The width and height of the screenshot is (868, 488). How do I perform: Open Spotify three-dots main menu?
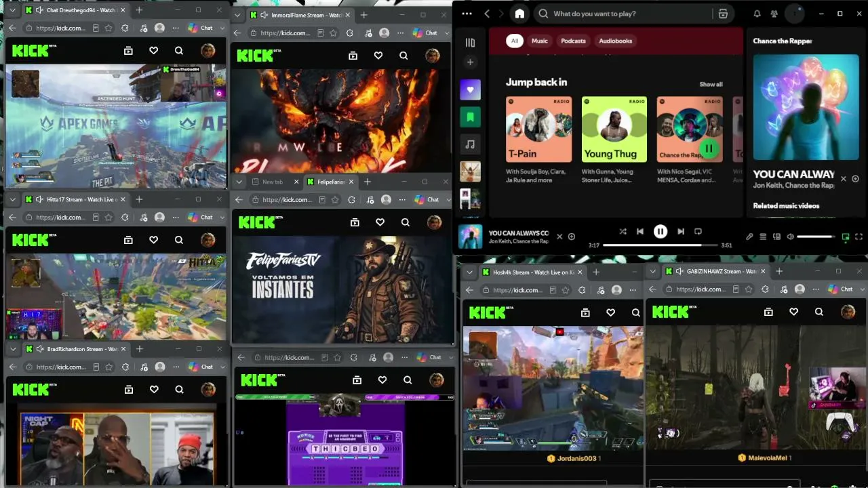[467, 14]
